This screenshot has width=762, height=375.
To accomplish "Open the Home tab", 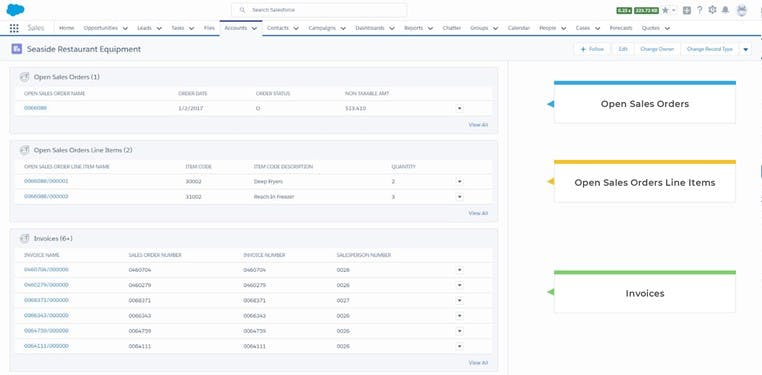I will click(x=67, y=28).
